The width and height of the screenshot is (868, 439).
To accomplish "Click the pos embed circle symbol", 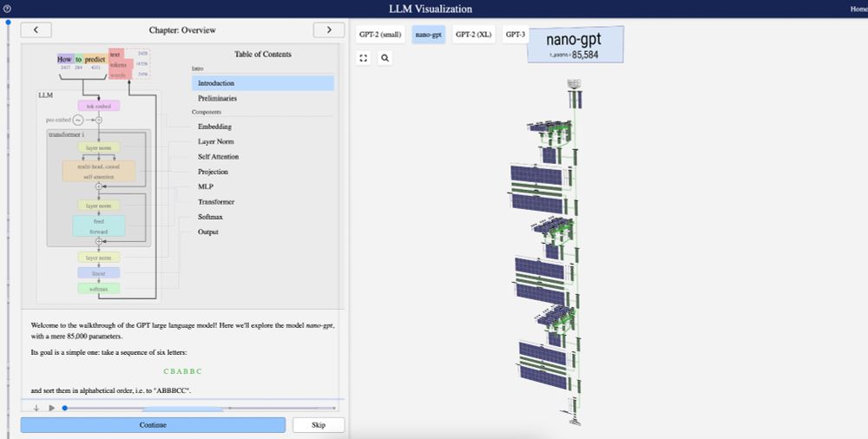I will (x=78, y=120).
